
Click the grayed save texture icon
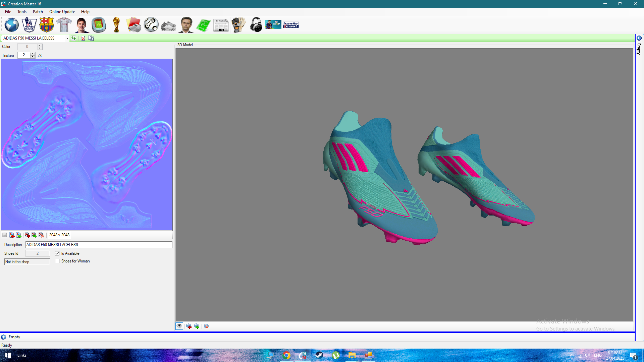pyautogui.click(x=5, y=235)
